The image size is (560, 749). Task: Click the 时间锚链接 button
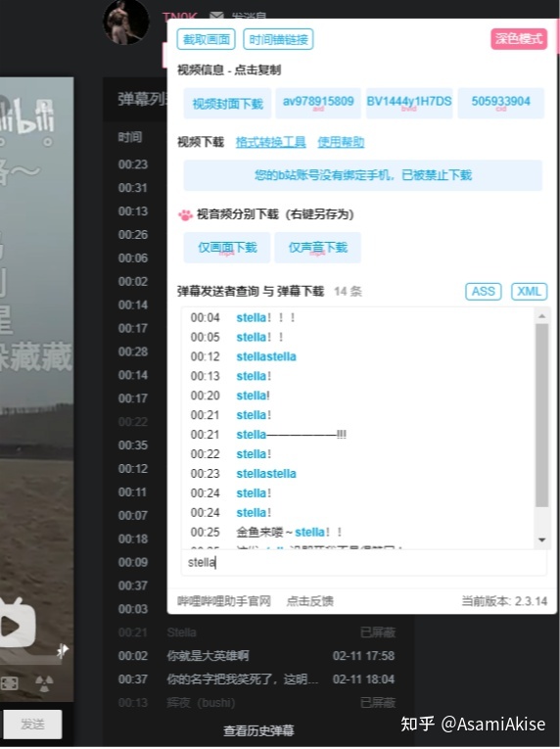(x=278, y=39)
